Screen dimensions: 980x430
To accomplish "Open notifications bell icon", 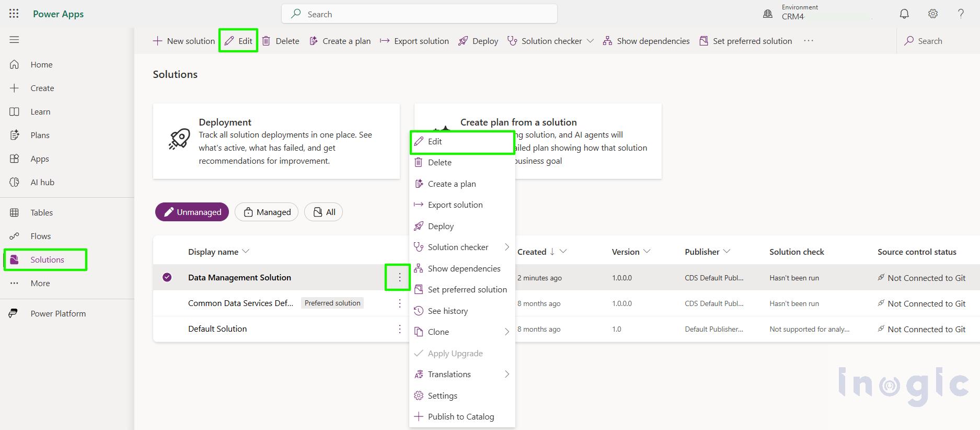I will point(904,14).
